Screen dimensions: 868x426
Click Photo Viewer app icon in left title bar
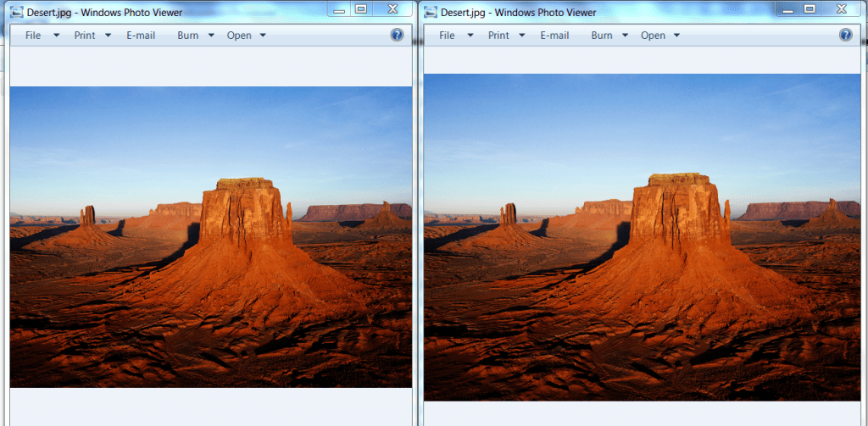[x=17, y=12]
